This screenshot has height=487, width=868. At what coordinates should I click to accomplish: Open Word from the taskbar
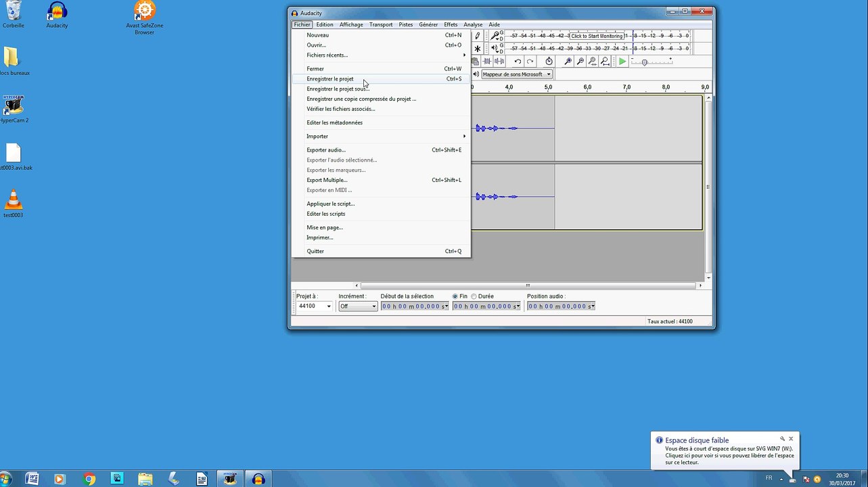coord(31,479)
